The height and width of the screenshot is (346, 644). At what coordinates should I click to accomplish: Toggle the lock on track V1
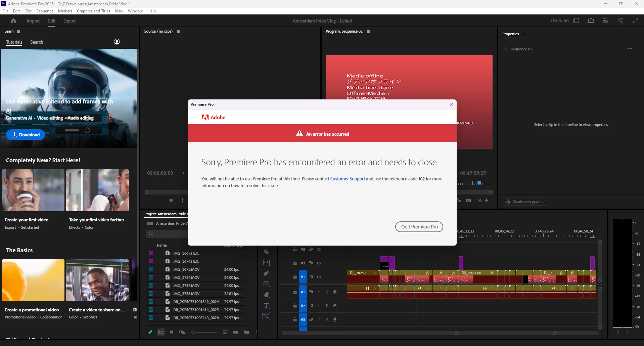295,277
